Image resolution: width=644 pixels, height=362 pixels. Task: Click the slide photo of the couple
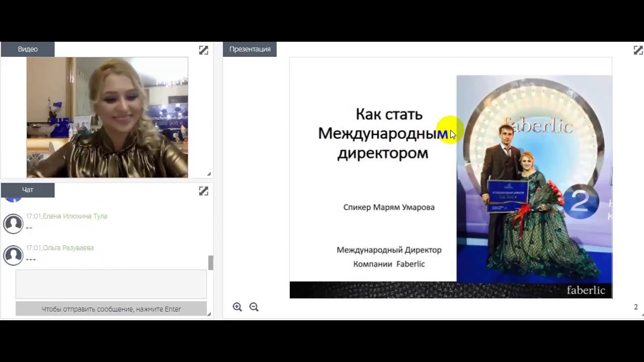click(x=534, y=178)
